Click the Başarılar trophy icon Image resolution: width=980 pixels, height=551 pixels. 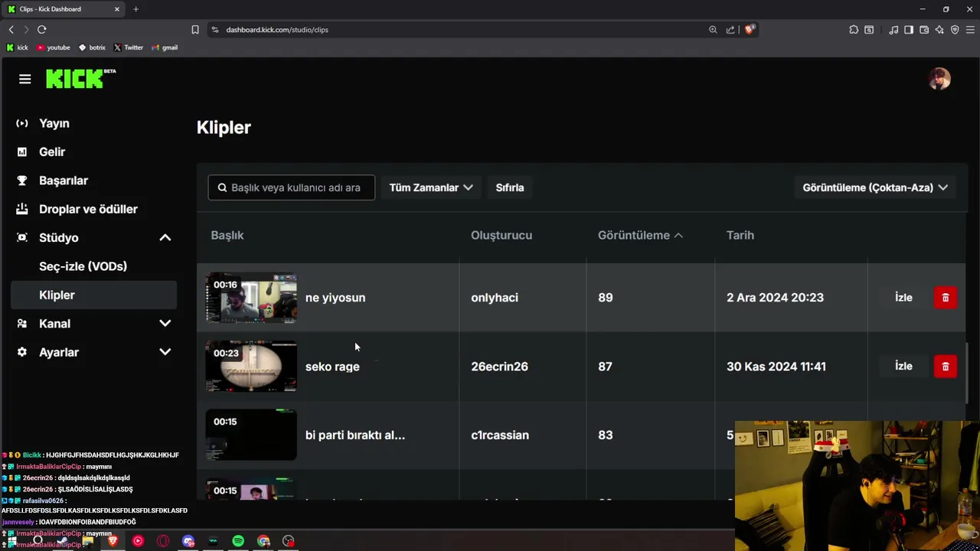22,181
